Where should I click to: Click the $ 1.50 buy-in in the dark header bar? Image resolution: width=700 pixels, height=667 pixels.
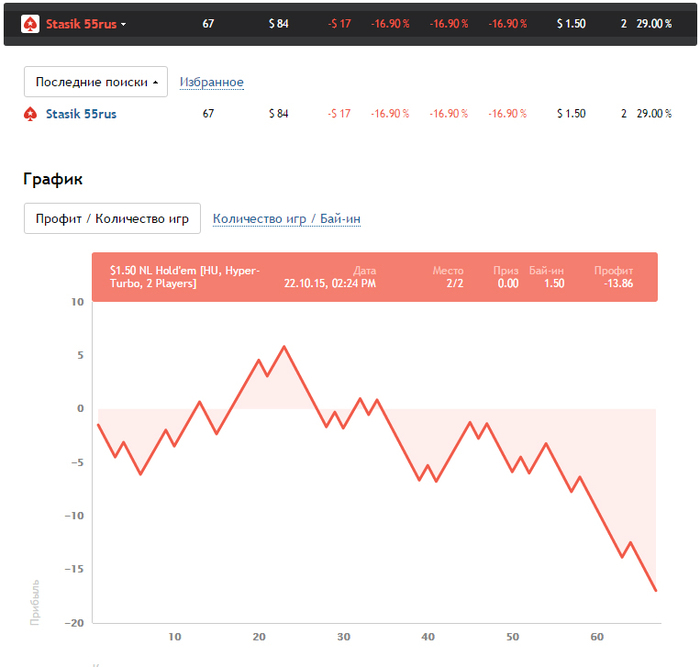click(571, 24)
